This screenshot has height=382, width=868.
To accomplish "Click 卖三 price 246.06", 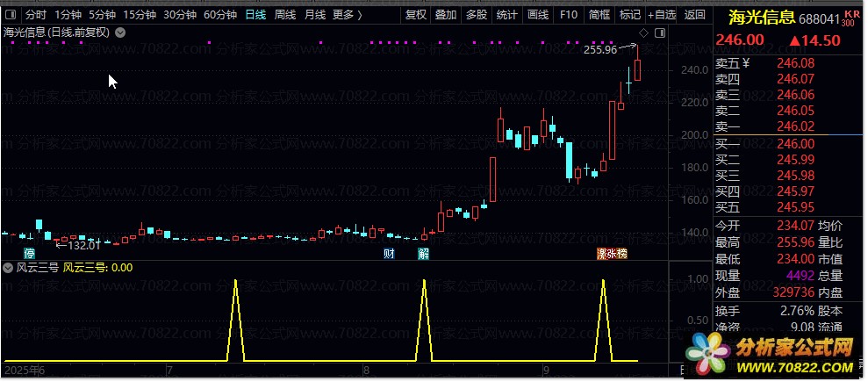I will (795, 95).
